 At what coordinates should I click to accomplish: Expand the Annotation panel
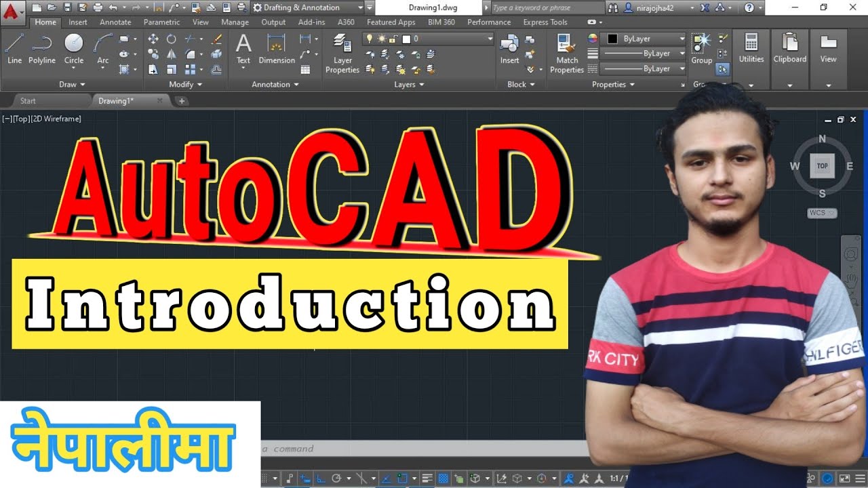click(276, 85)
